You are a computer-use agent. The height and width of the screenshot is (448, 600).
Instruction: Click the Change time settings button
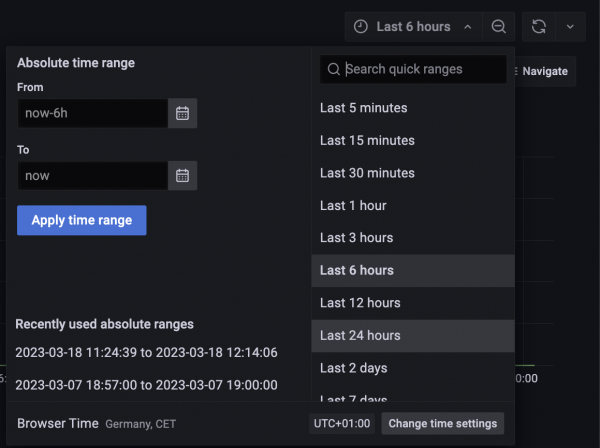(442, 423)
